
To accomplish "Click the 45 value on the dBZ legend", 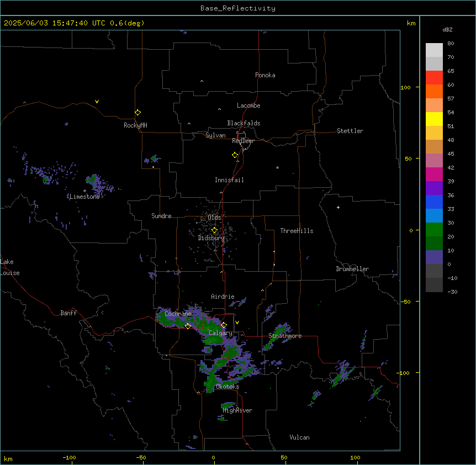I will click(451, 154).
